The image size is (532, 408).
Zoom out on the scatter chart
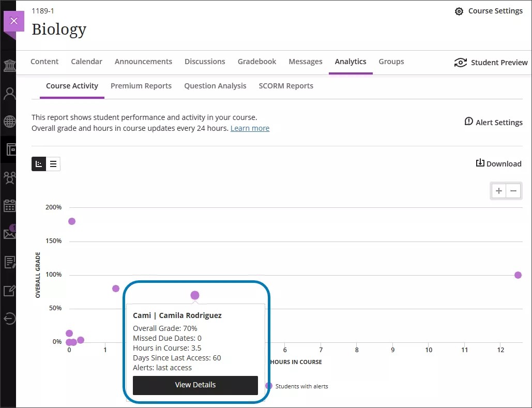(513, 191)
